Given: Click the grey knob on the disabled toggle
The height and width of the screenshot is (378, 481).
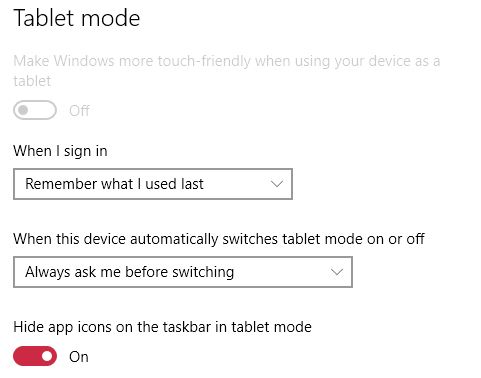Looking at the screenshot, I should (23, 110).
